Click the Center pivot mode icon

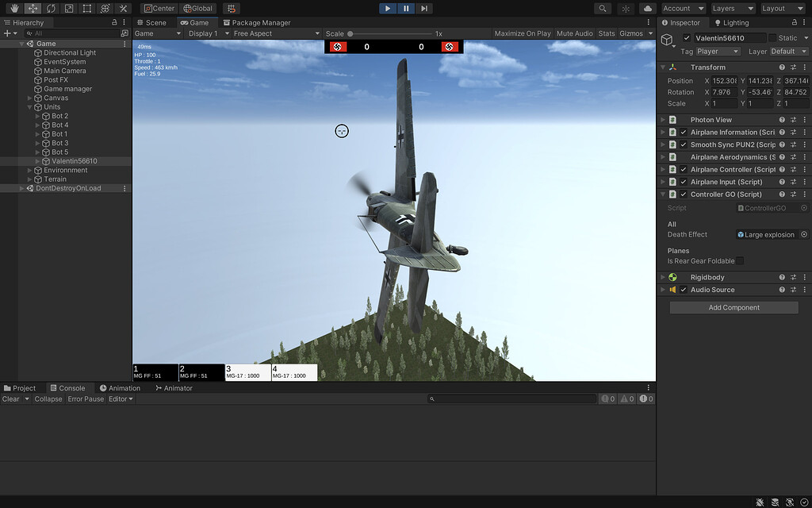[x=158, y=8]
